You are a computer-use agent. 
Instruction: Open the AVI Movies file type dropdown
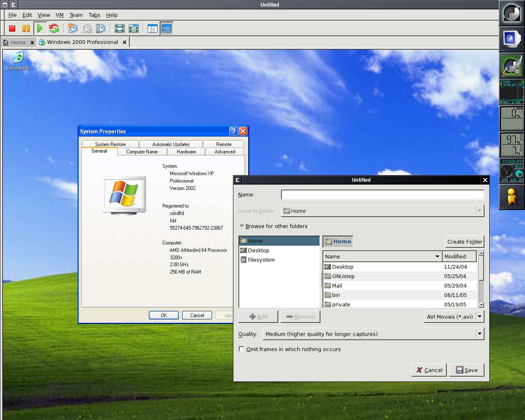(x=454, y=317)
